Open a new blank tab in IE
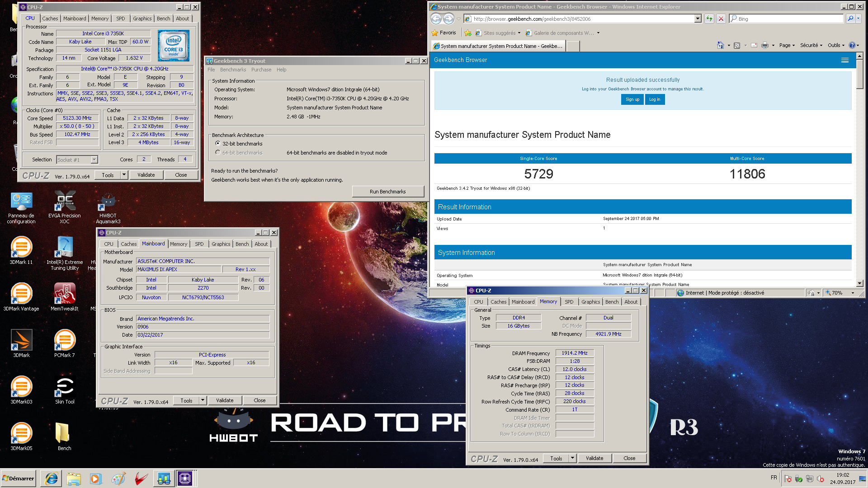This screenshot has height=488, width=868. click(573, 46)
